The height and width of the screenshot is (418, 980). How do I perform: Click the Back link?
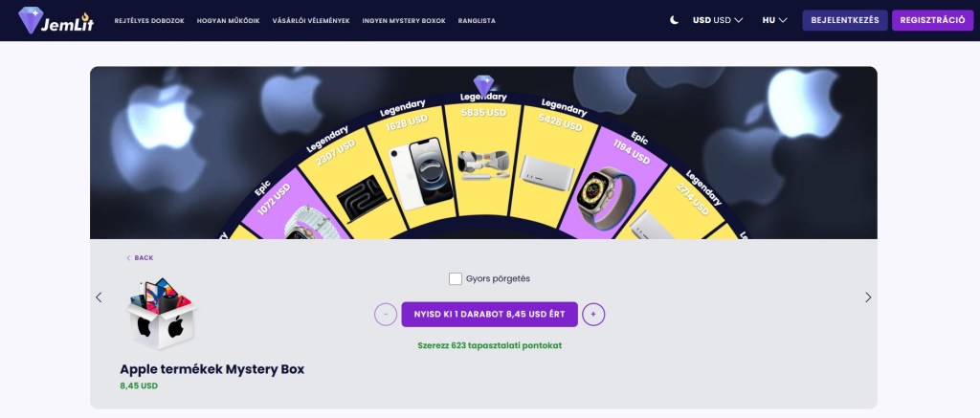coord(140,258)
